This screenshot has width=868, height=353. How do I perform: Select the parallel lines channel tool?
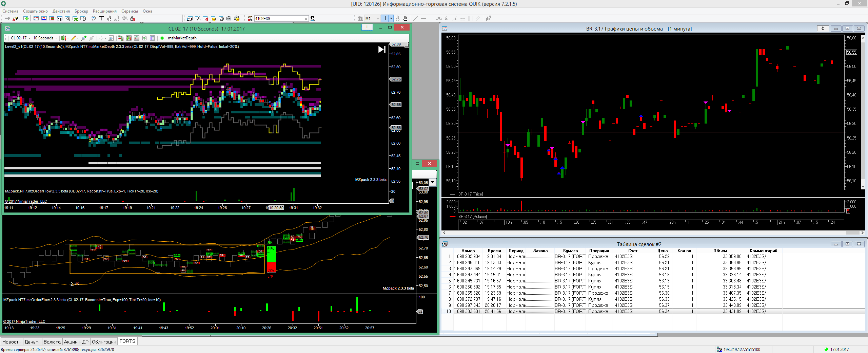478,18
